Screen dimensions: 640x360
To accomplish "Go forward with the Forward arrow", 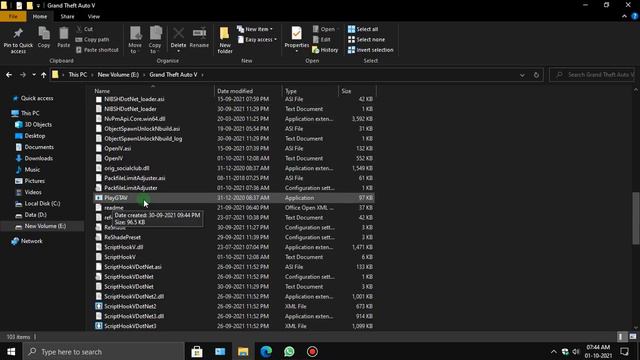I will 23,75.
